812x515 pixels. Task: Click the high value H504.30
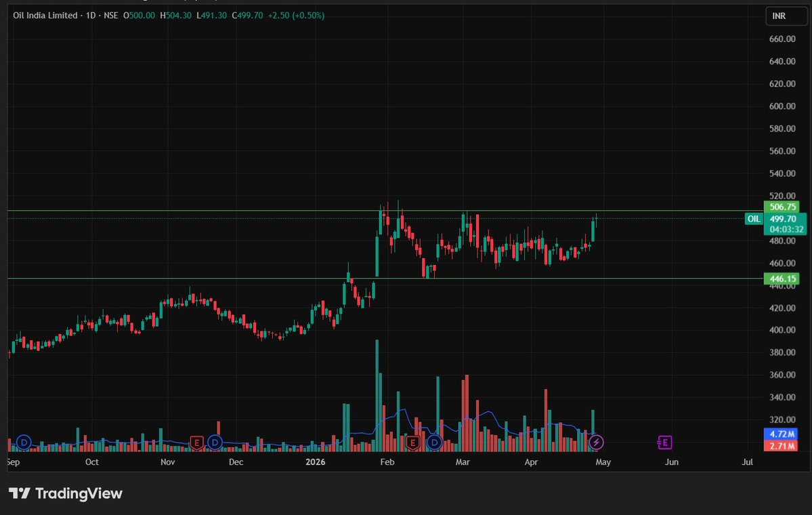pyautogui.click(x=176, y=16)
